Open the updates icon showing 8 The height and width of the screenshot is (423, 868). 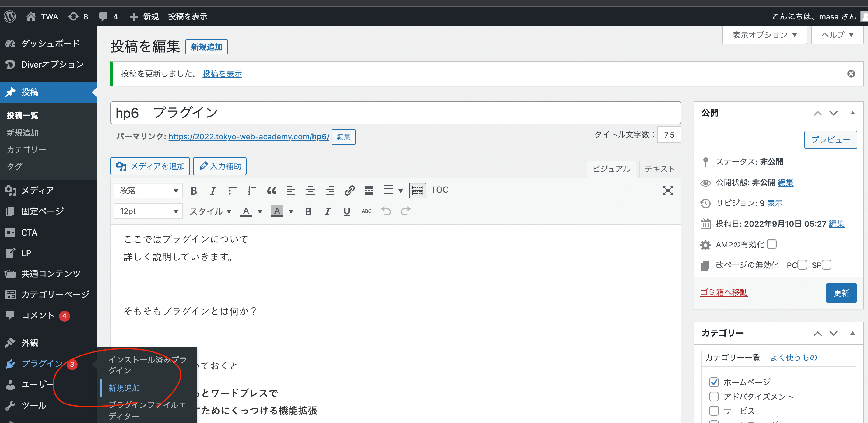tap(78, 16)
